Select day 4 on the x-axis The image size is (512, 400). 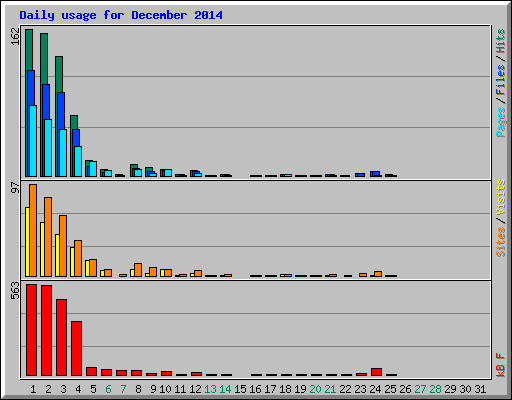click(78, 389)
